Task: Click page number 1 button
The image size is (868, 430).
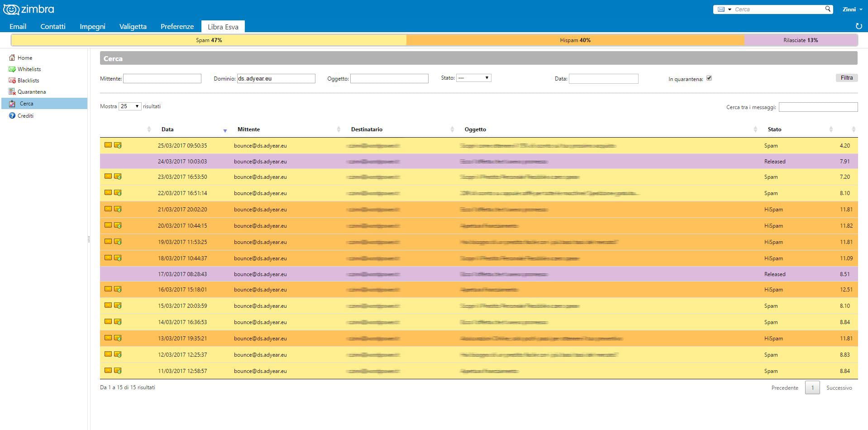Action: coord(812,388)
